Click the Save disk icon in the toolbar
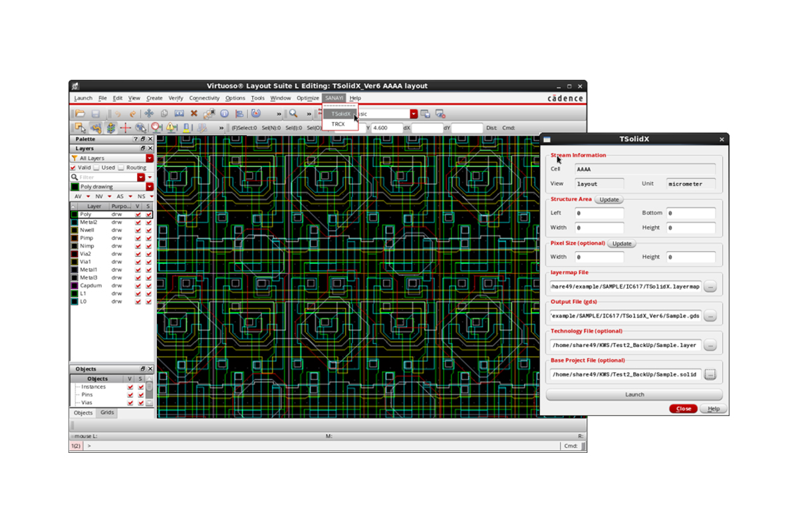The width and height of the screenshot is (798, 532). tap(96, 114)
